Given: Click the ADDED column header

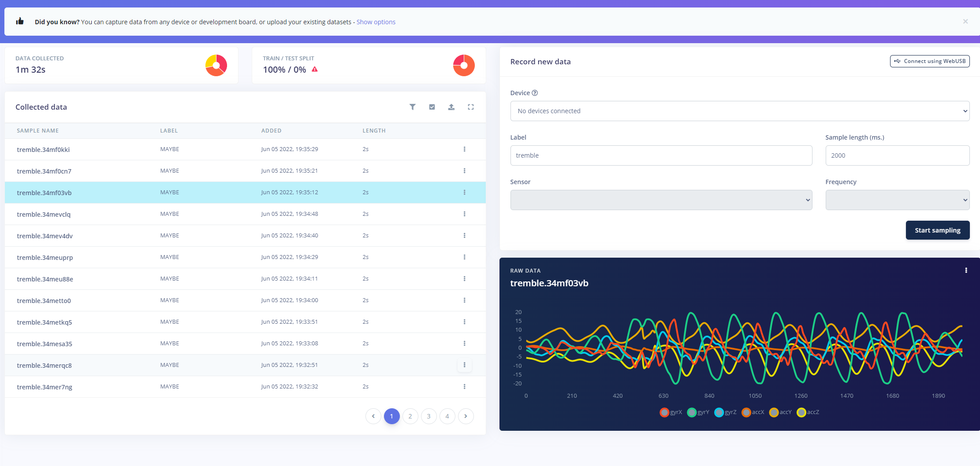Looking at the screenshot, I should coord(271,131).
